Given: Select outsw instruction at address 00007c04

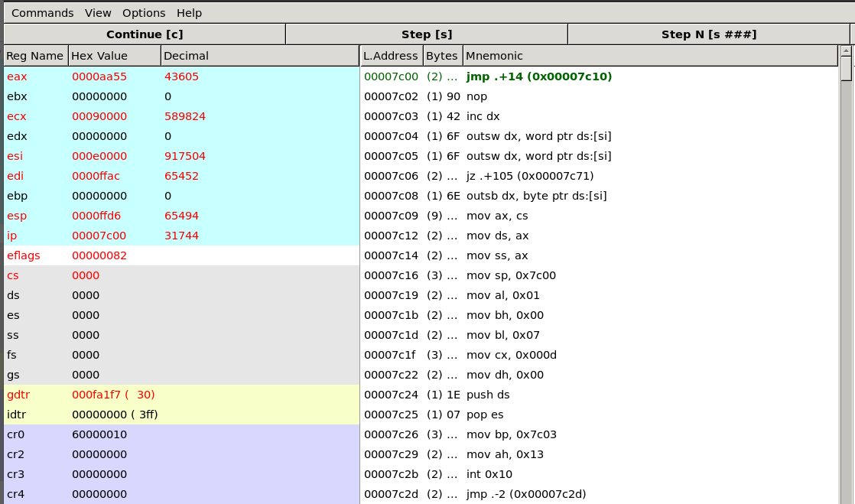Looking at the screenshot, I should (600, 136).
